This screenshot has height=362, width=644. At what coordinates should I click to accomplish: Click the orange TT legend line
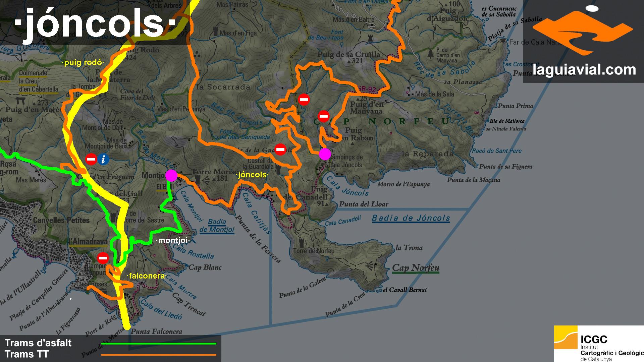159,355
